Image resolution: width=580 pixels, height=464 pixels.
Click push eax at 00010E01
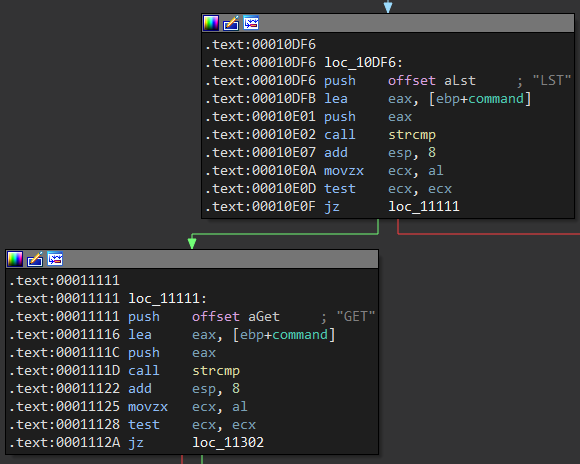click(368, 117)
